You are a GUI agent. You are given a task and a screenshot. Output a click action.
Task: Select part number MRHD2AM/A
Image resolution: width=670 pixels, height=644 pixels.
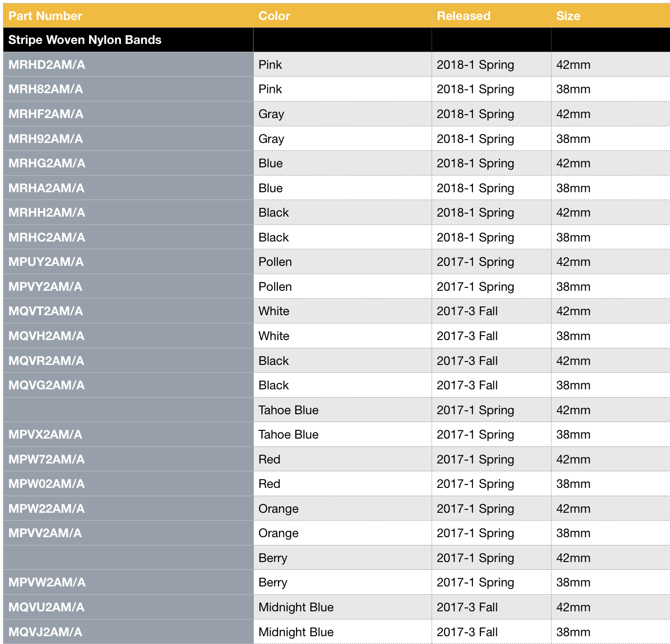coord(47,65)
